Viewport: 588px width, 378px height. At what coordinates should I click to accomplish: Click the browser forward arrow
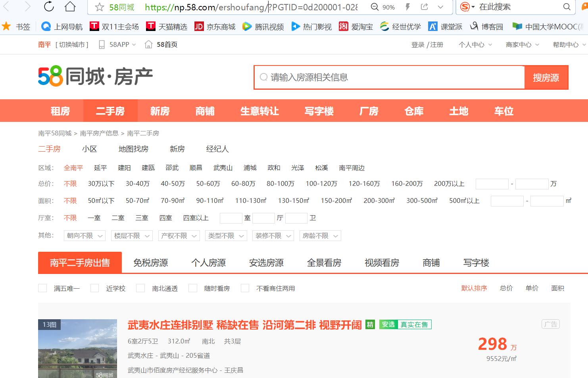(27, 6)
